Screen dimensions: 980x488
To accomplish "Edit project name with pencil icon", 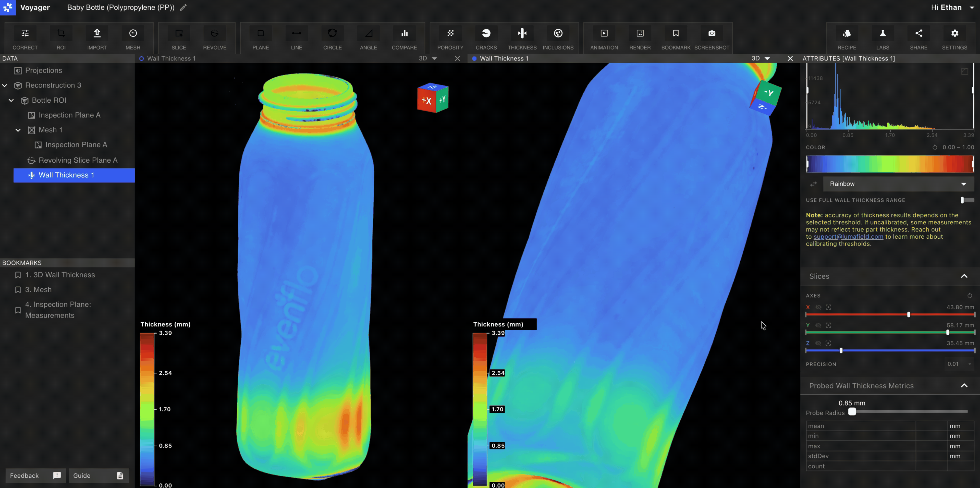I will [x=183, y=8].
